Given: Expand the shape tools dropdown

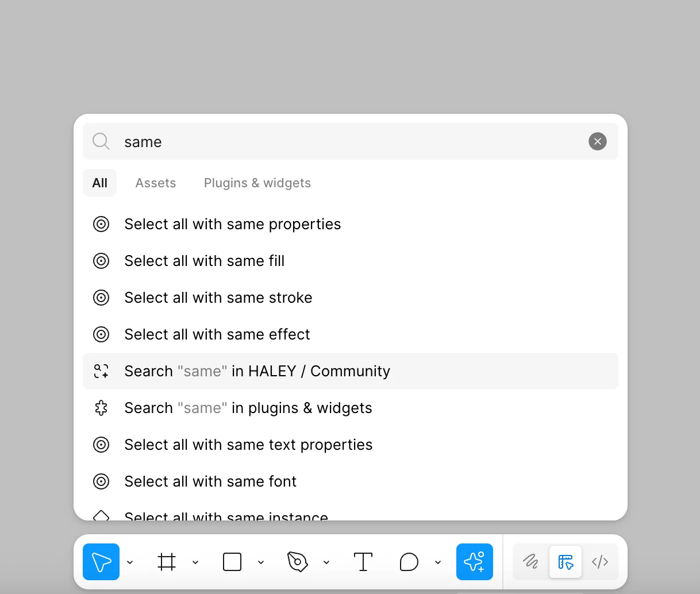Looking at the screenshot, I should click(261, 562).
